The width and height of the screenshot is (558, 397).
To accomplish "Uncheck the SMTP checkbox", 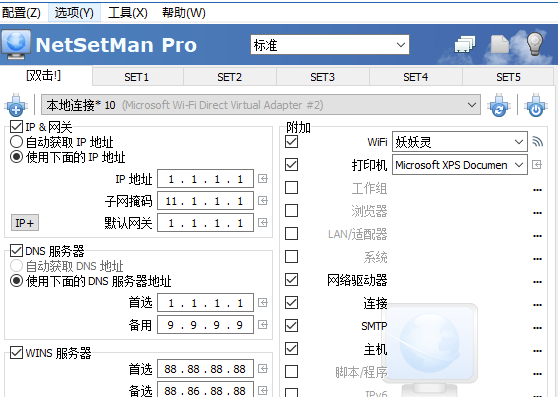I will [291, 325].
